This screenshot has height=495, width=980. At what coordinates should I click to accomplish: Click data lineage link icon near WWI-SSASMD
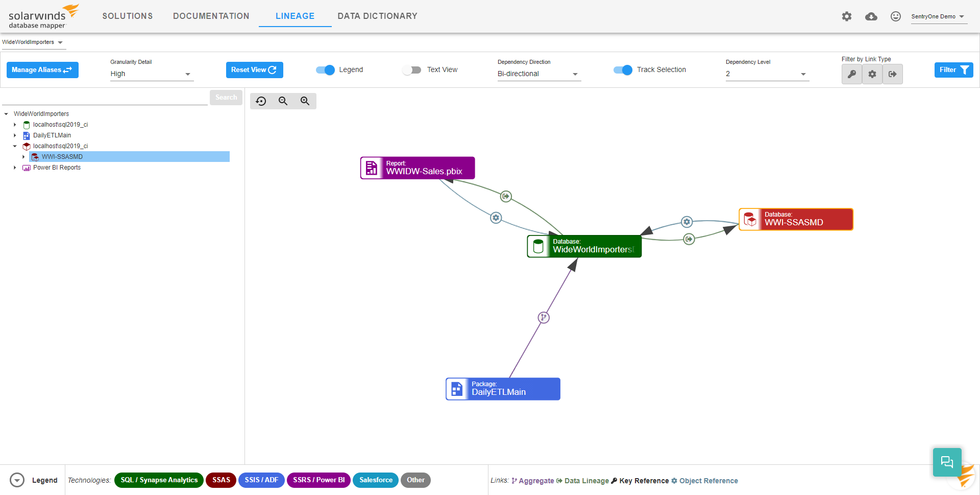coord(689,239)
